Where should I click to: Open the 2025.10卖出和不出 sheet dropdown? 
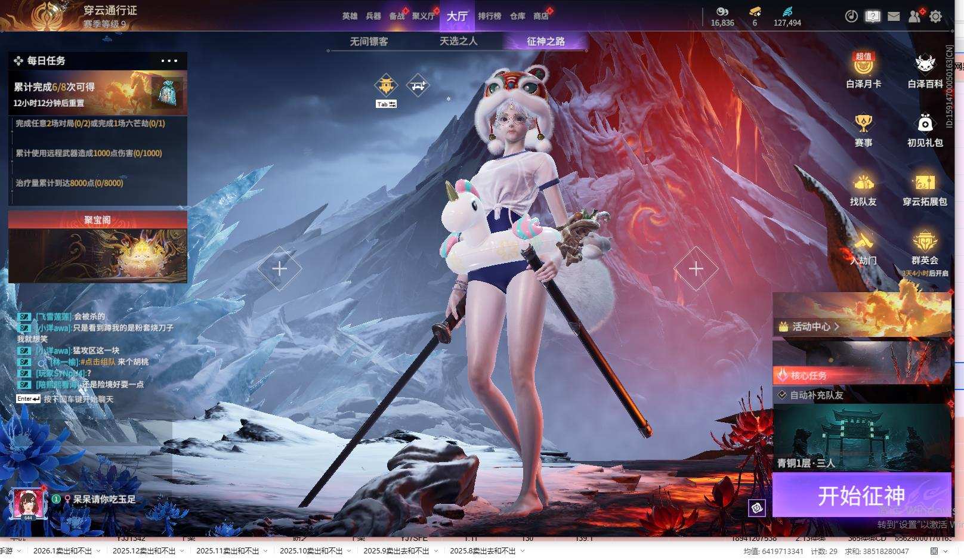tap(349, 551)
